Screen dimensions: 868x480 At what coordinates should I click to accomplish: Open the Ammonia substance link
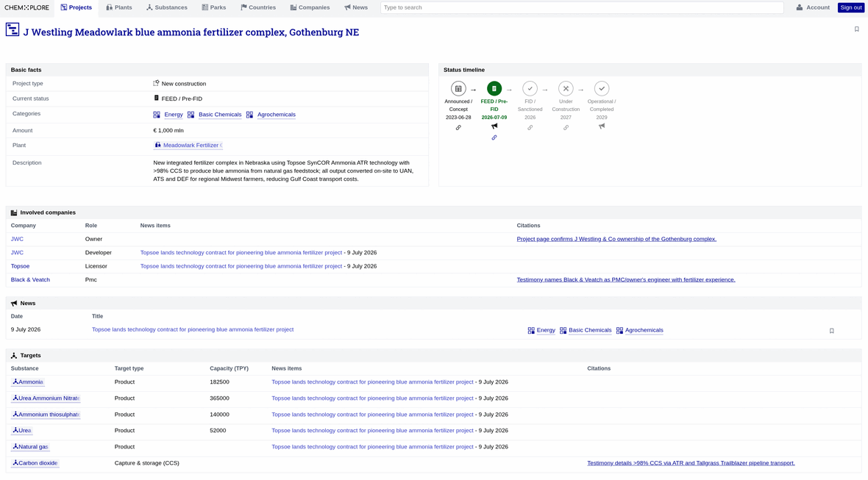27,382
